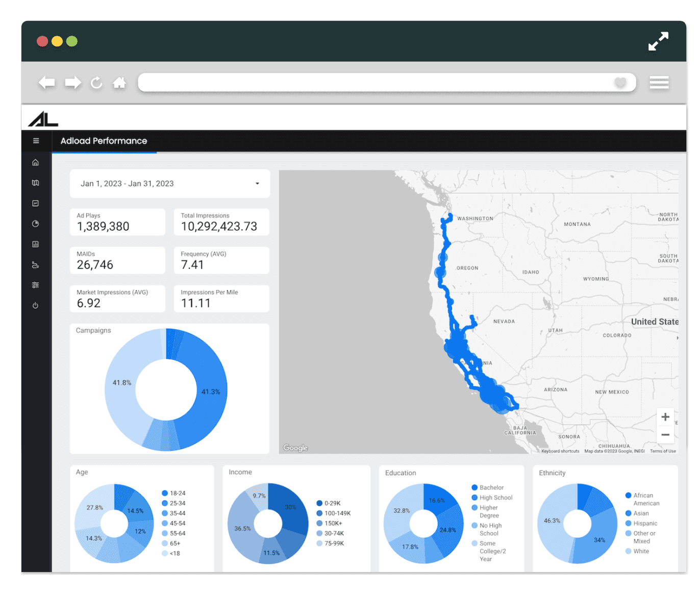Click Market Impressions (AVG) value 6.92
This screenshot has height=593, width=700.
89,303
